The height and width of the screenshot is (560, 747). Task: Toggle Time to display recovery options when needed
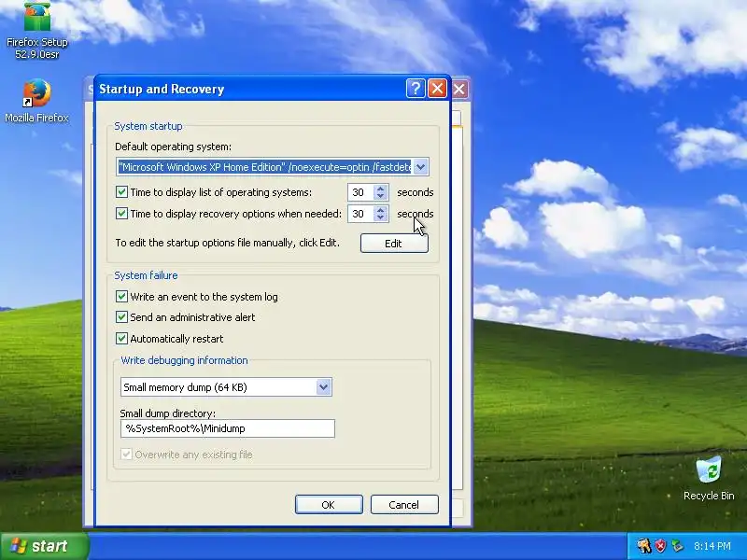[x=121, y=214]
